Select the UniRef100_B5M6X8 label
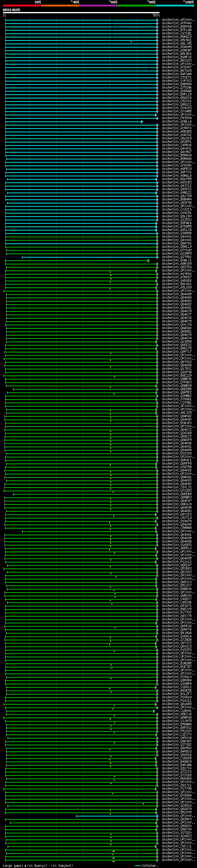This screenshot has height=868, width=197. 177,155
